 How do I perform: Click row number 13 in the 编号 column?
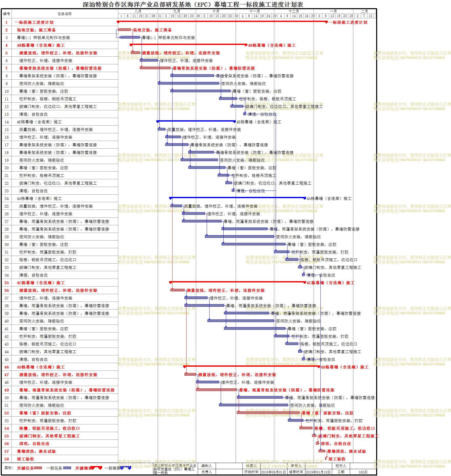point(7,114)
